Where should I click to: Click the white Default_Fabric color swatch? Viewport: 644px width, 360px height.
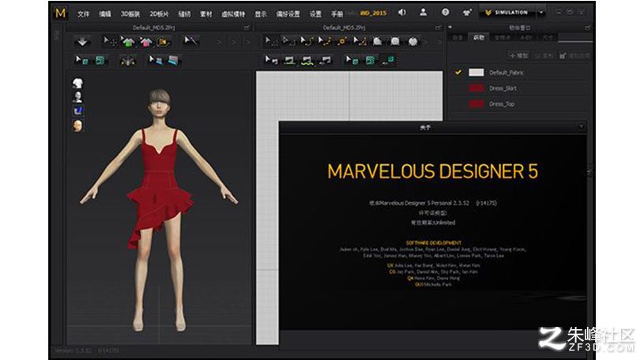coord(476,73)
